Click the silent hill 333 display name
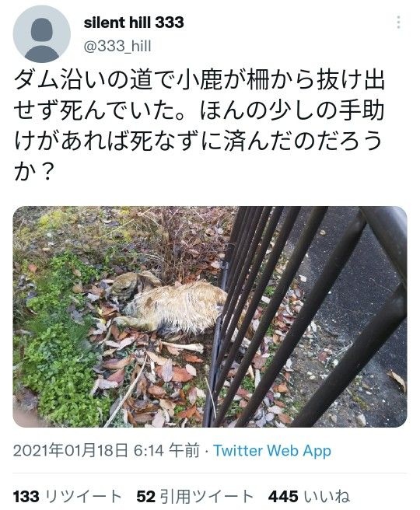This screenshot has width=420, height=510. (x=134, y=23)
